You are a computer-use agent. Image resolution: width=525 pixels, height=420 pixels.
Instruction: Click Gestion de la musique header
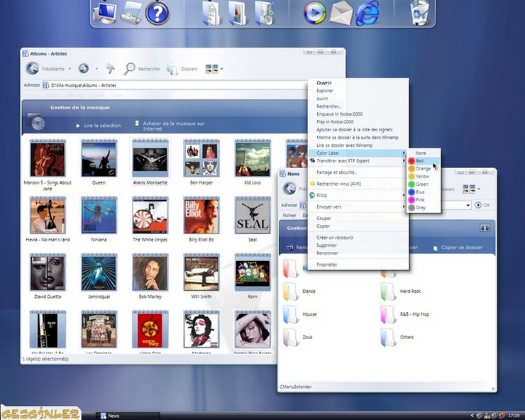[x=79, y=108]
